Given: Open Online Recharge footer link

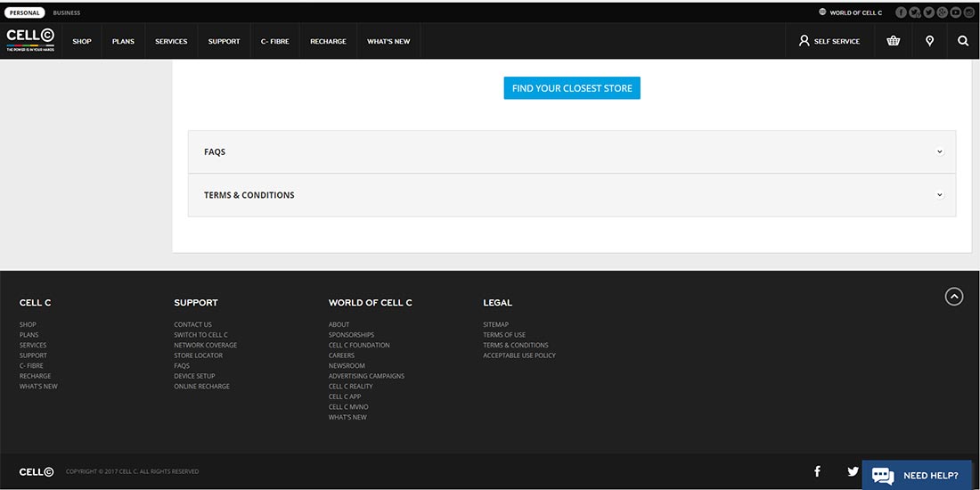Looking at the screenshot, I should tap(201, 387).
